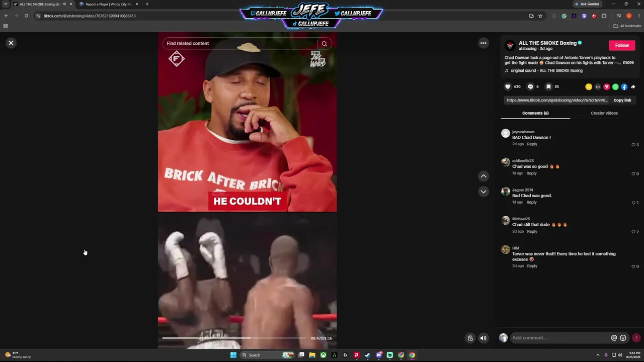The image size is (644, 362).
Task: Click the ALL THE SMOKE Boxing browser tab
Action: pos(42,4)
